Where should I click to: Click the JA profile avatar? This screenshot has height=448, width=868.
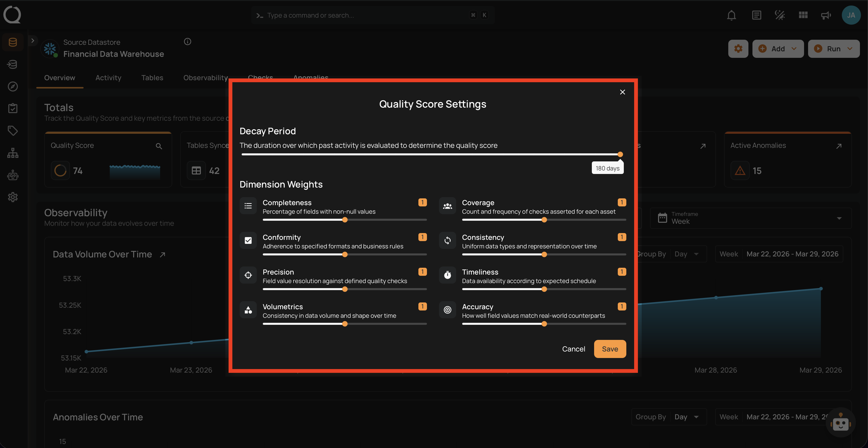[x=851, y=15]
